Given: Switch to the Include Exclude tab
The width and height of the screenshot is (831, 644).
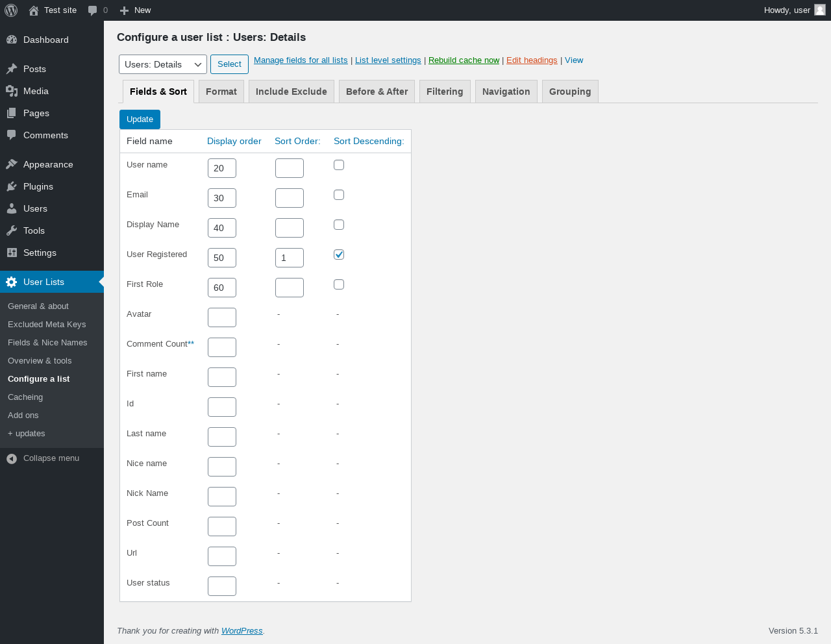Looking at the screenshot, I should click(291, 92).
